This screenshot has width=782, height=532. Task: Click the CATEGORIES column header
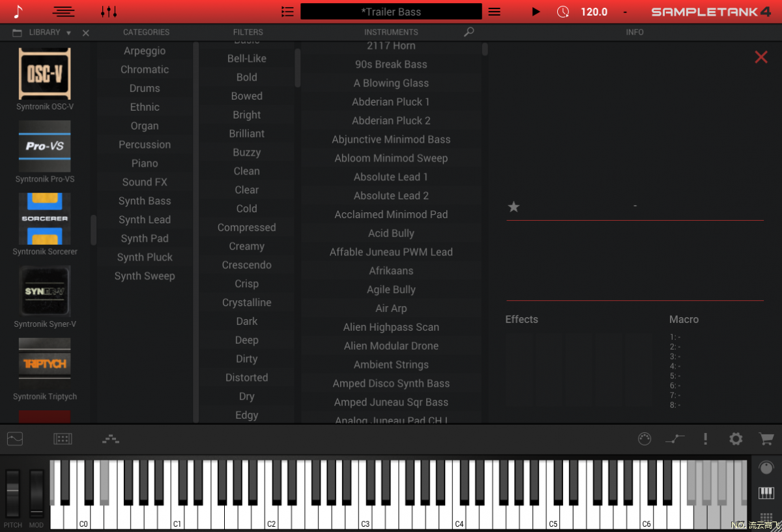(x=146, y=32)
